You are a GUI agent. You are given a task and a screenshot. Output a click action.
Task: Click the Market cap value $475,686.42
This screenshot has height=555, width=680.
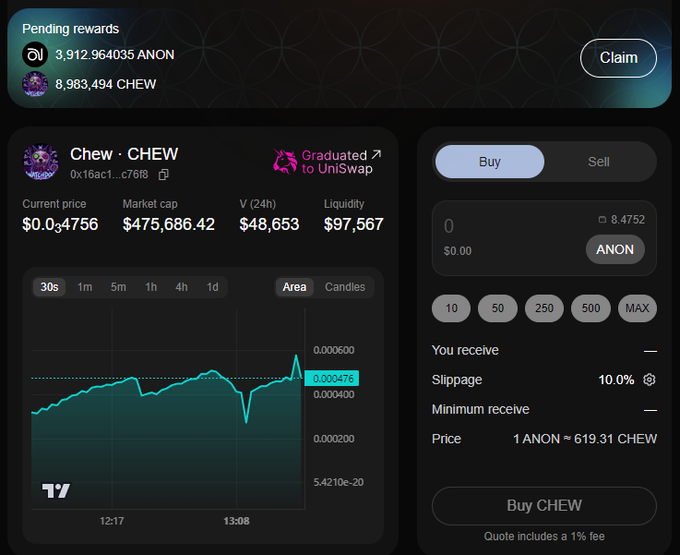169,224
